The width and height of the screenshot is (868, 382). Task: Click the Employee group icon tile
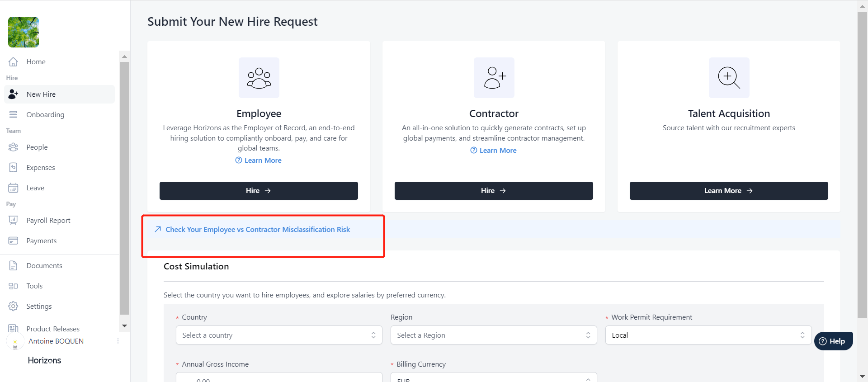tap(259, 78)
